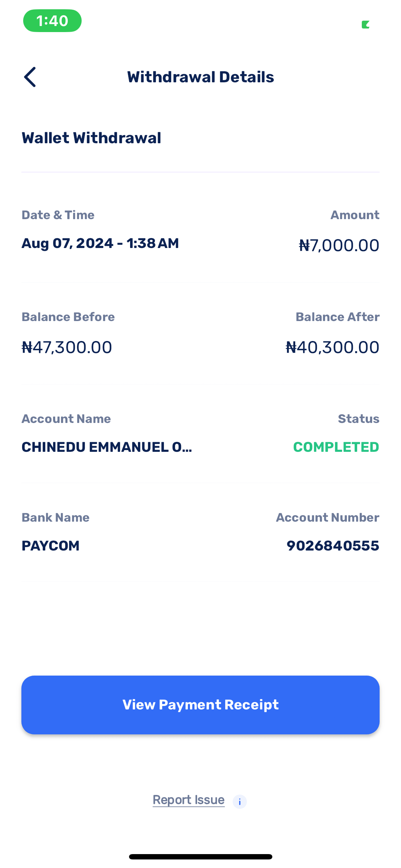The height and width of the screenshot is (868, 401).
Task: Tap the Account Number label
Action: click(328, 517)
